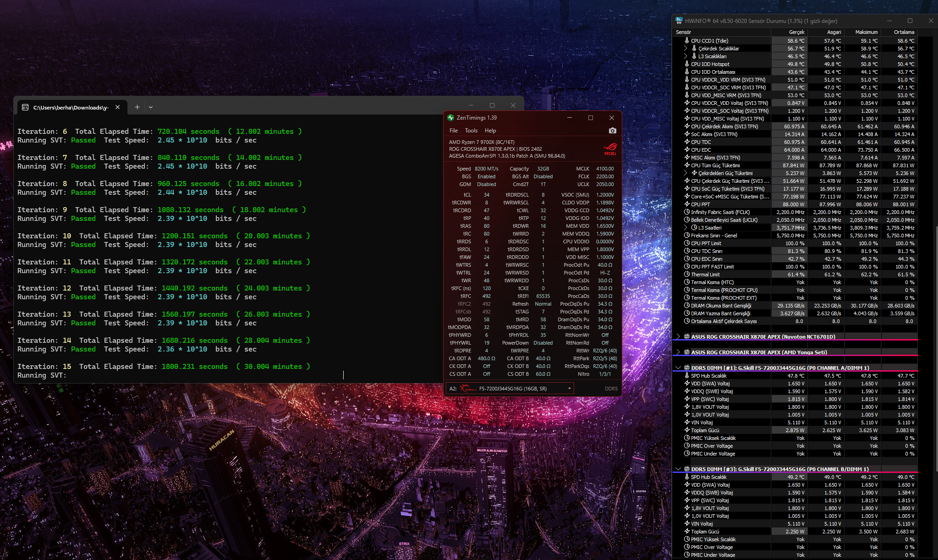The image size is (938, 560).
Task: Expand the L3 Saatleri sensor row
Action: 686,227
